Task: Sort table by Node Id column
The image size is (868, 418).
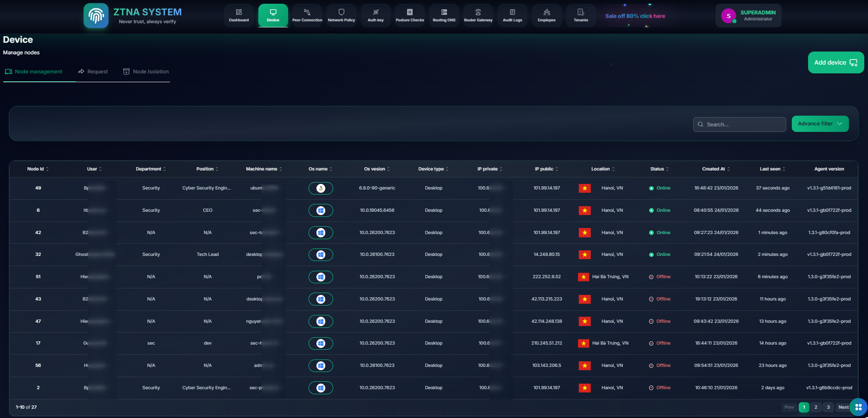Action: point(38,169)
